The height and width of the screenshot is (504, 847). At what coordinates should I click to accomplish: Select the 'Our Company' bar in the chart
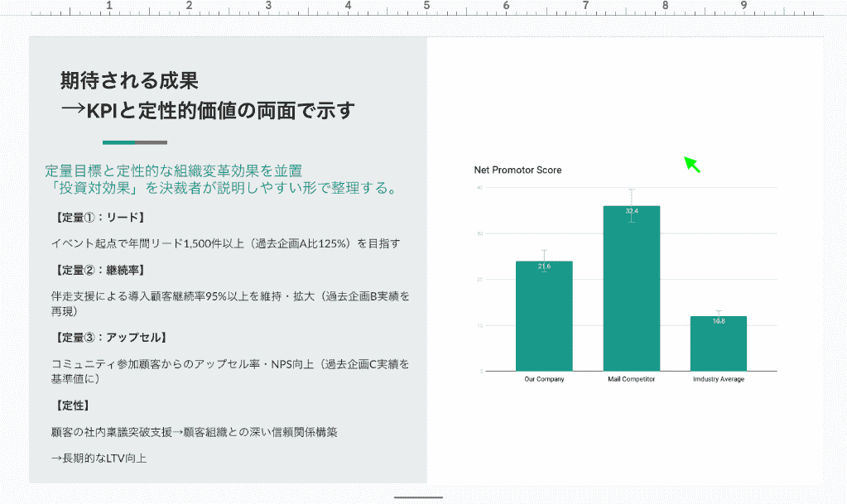click(544, 316)
